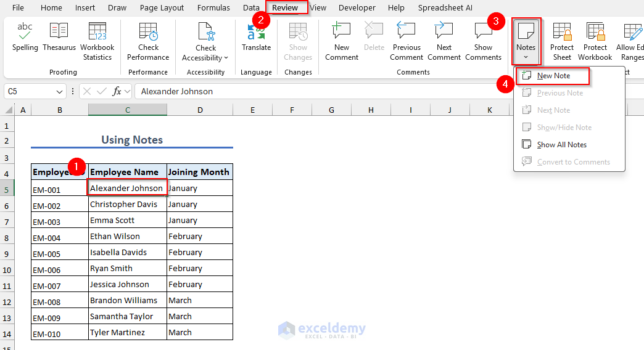The height and width of the screenshot is (350, 644).
Task: Select column E header
Action: point(252,110)
